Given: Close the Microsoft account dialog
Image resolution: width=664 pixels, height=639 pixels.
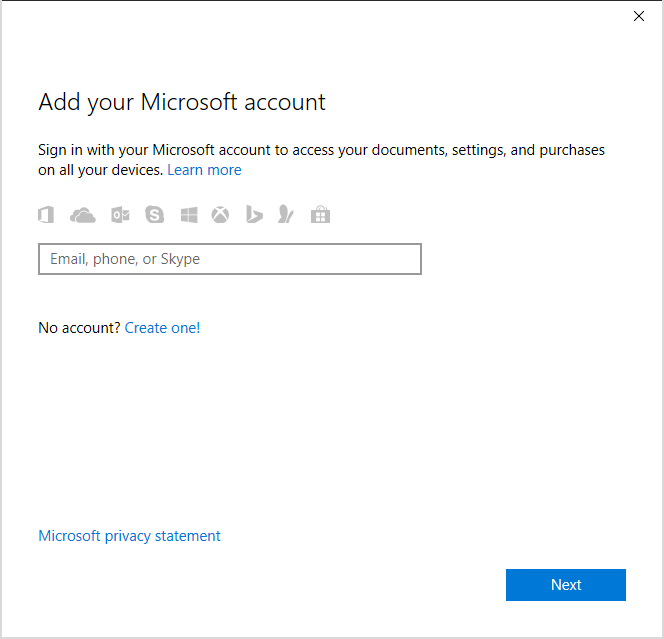Looking at the screenshot, I should [x=639, y=16].
